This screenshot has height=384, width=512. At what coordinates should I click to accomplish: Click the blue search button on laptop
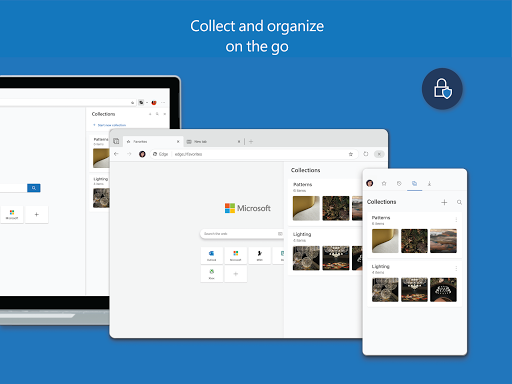click(x=34, y=188)
